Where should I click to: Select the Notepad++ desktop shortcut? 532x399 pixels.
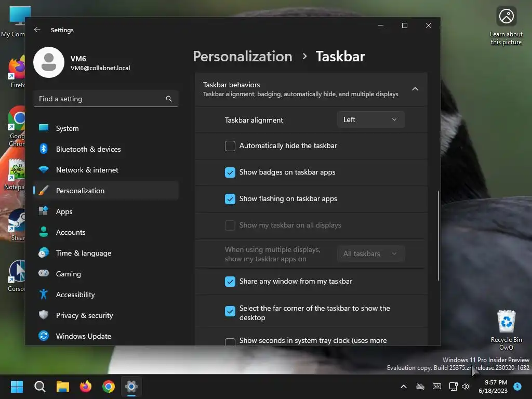click(14, 174)
